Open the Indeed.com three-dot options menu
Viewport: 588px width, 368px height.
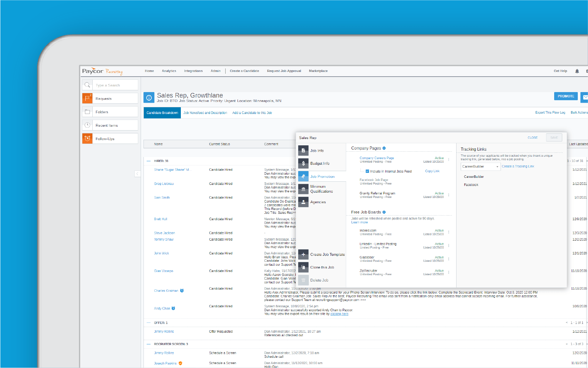(x=449, y=232)
